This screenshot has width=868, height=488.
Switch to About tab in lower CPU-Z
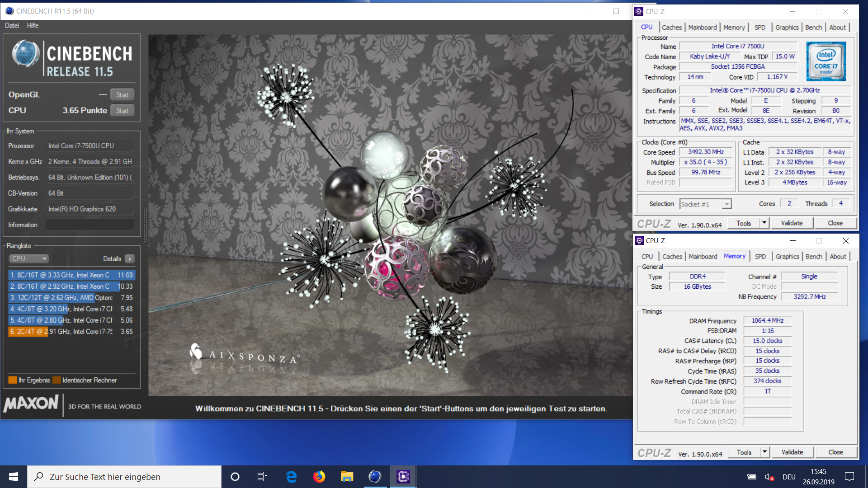(838, 257)
